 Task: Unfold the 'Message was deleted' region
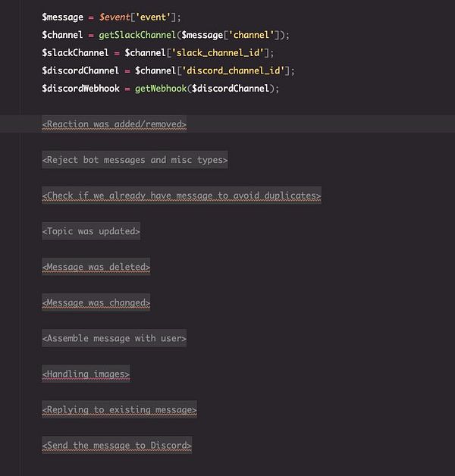(x=96, y=267)
